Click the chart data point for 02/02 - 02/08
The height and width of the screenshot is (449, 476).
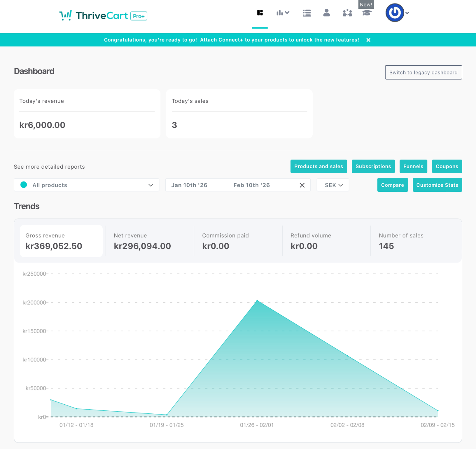[x=347, y=355]
